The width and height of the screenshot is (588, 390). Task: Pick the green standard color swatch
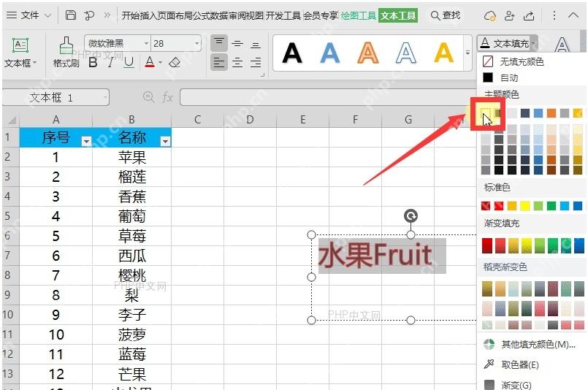[x=551, y=205]
